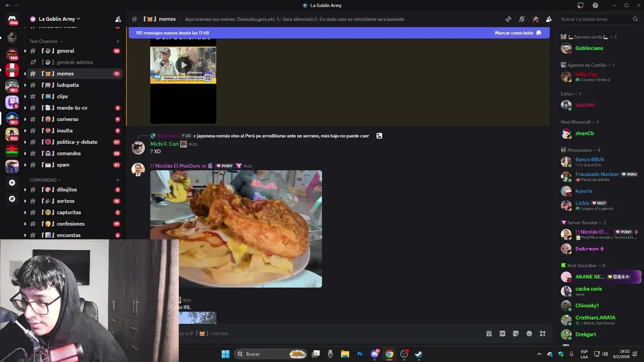The height and width of the screenshot is (362, 644).
Task: Open the confesiones channel
Action: click(x=74, y=224)
